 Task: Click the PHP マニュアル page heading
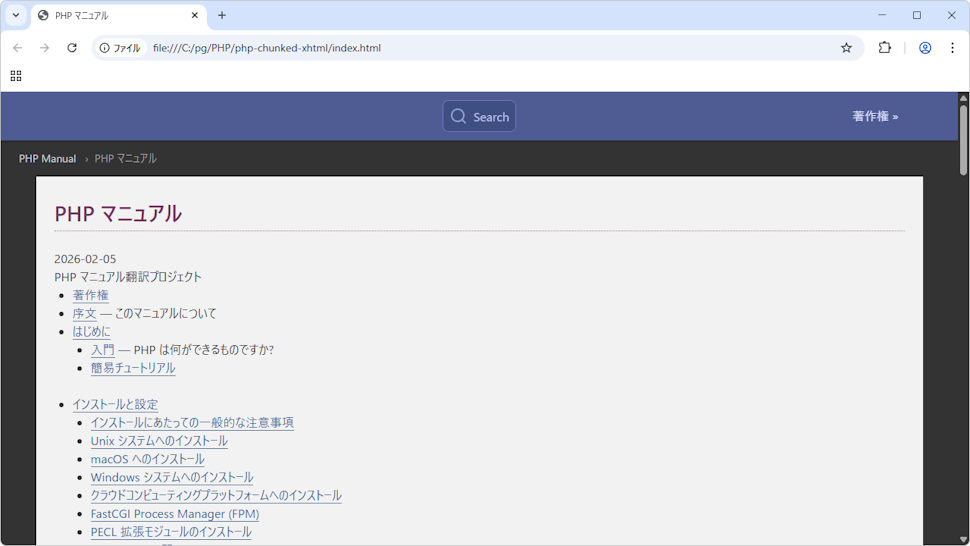(118, 214)
